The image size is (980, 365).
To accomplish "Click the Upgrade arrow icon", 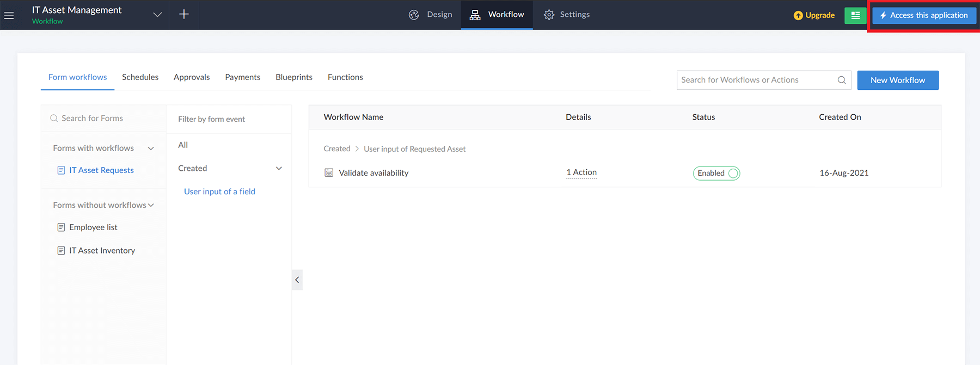I will 798,15.
